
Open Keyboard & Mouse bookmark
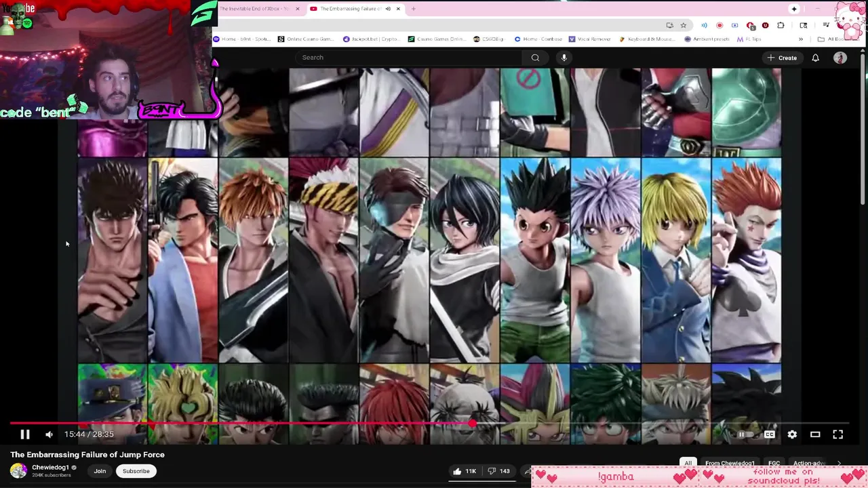tap(648, 39)
